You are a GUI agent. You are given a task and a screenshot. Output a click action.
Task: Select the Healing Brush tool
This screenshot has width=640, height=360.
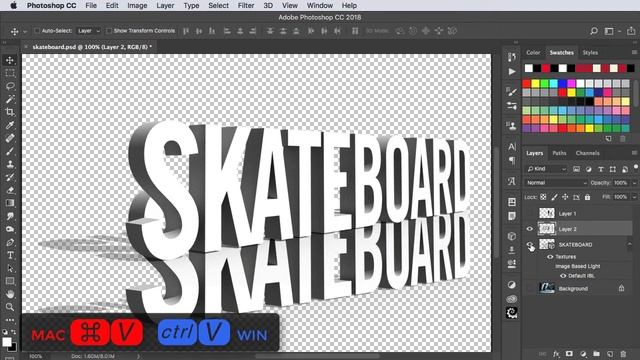[10, 138]
